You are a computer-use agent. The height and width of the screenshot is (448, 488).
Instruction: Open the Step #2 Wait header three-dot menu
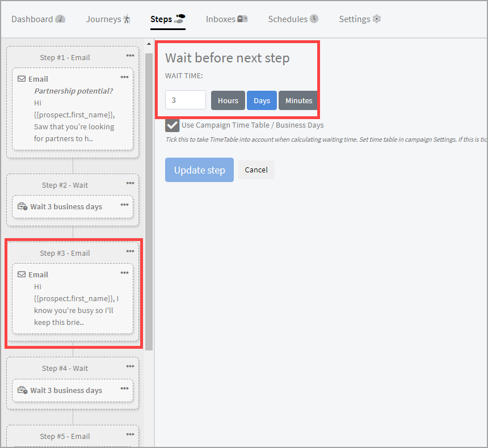(x=130, y=183)
